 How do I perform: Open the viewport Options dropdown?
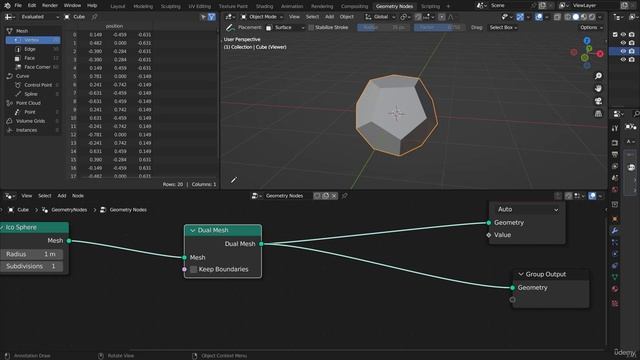click(x=591, y=27)
